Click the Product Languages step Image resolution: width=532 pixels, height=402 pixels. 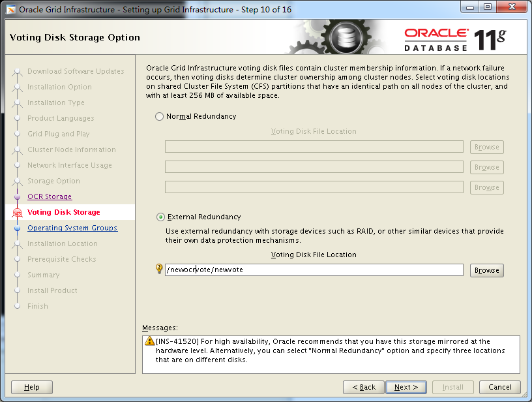[x=61, y=118]
